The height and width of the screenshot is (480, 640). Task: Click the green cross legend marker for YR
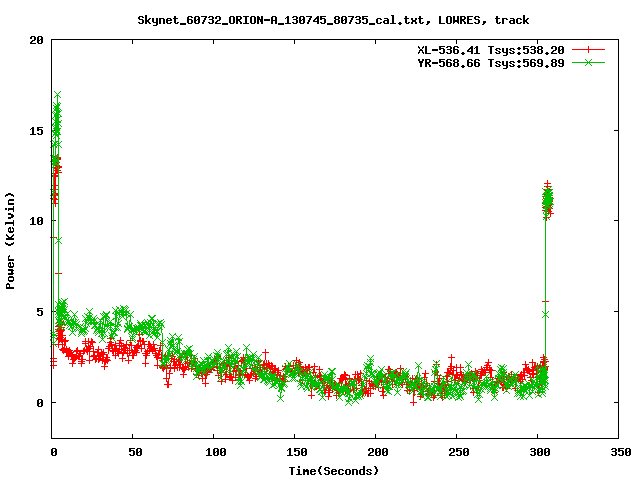(x=588, y=62)
